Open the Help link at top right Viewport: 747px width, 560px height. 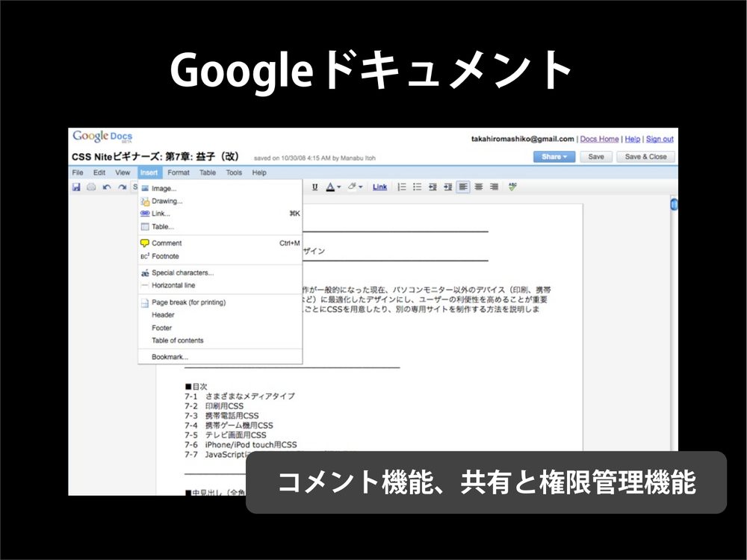pos(632,139)
